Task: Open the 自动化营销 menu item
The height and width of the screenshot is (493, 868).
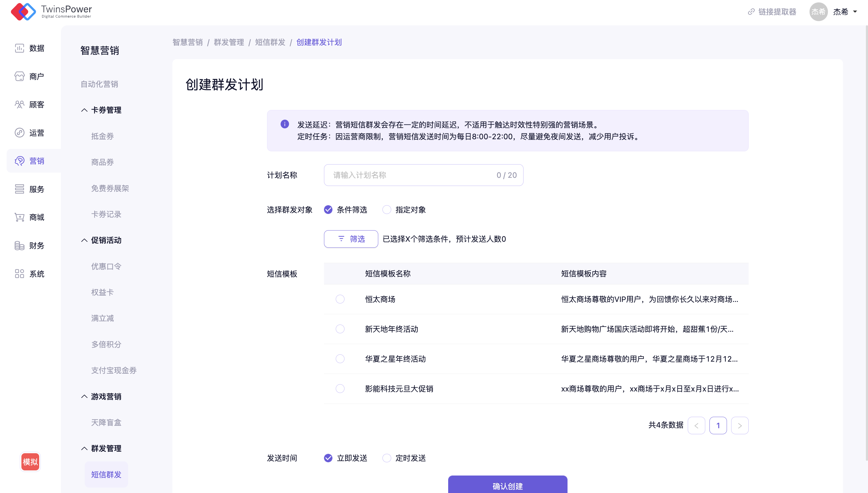Action: (99, 84)
